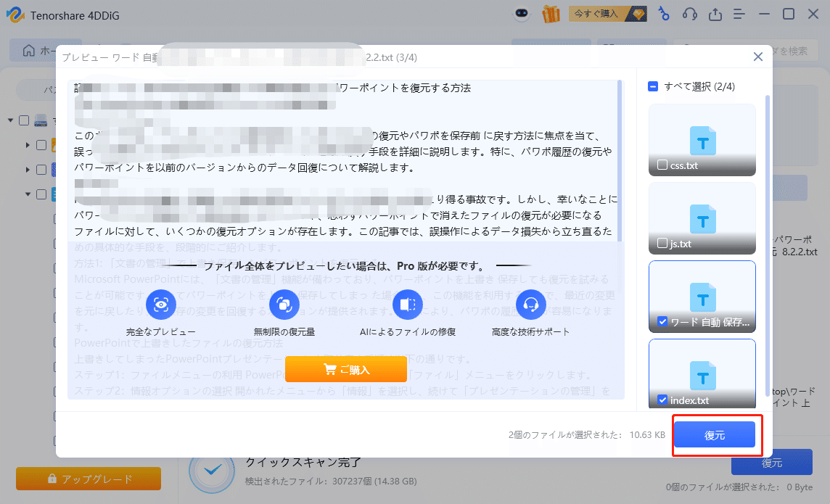This screenshot has height=504, width=830.
Task: Click the 2個のファイルが選択された size text
Action: pos(586,434)
